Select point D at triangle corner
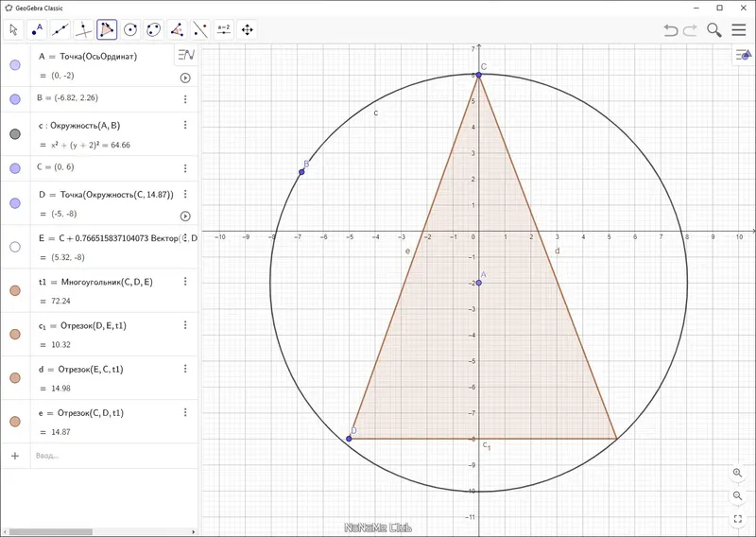The height and width of the screenshot is (537, 756). (349, 439)
